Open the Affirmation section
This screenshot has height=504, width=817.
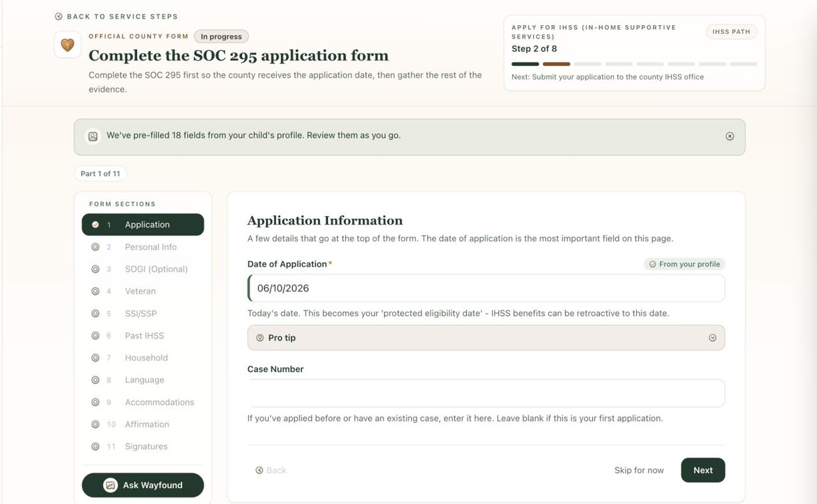tap(143, 424)
